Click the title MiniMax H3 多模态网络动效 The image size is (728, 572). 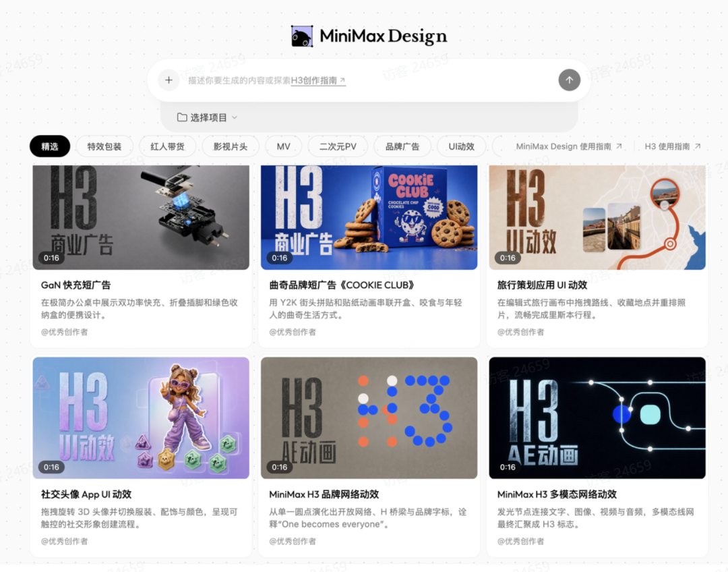tap(557, 494)
